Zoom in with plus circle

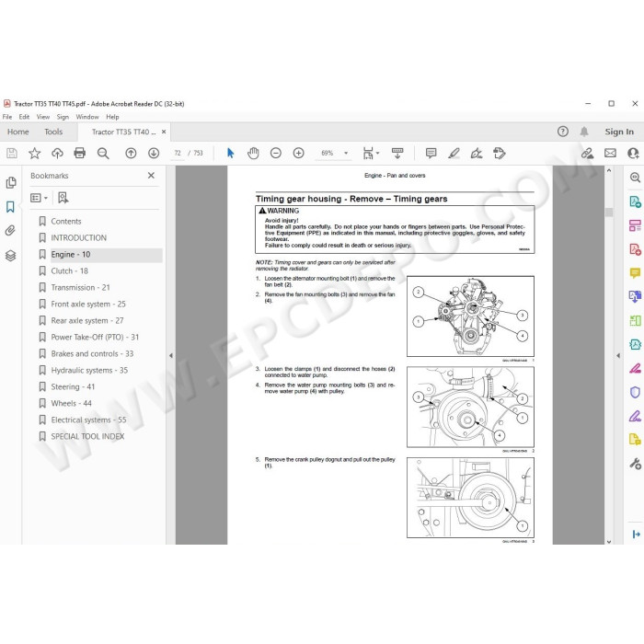click(x=299, y=154)
